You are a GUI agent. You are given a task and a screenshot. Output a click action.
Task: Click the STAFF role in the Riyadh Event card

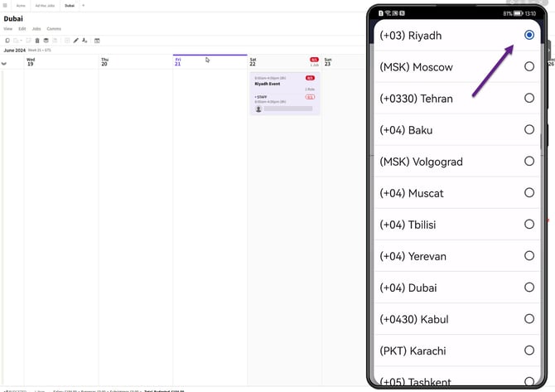[261, 97]
